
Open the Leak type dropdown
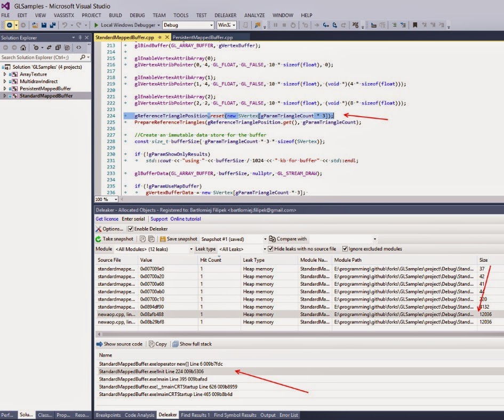click(263, 249)
